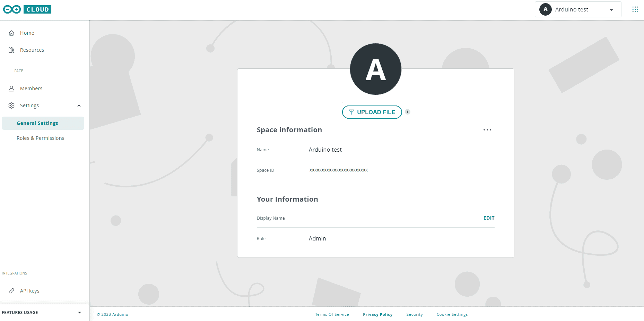
Task: Click the API keys link icon
Action: coord(11,291)
